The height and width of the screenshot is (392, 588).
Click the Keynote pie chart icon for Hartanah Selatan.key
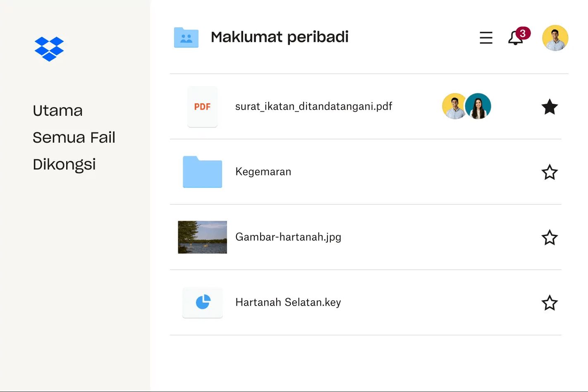202,302
